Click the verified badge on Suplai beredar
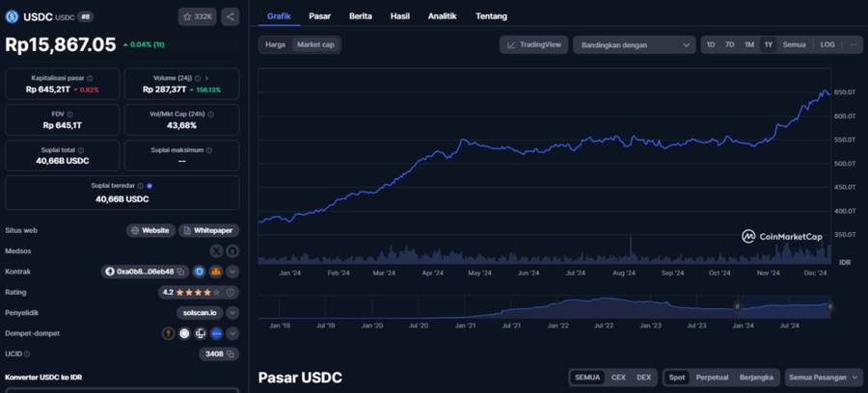The height and width of the screenshot is (393, 868). (x=150, y=186)
